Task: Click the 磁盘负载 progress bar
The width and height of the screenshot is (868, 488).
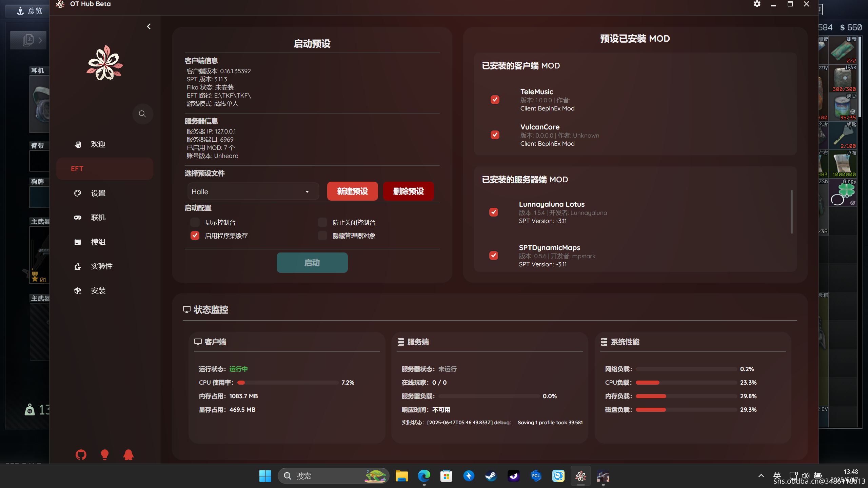Action: pyautogui.click(x=686, y=410)
